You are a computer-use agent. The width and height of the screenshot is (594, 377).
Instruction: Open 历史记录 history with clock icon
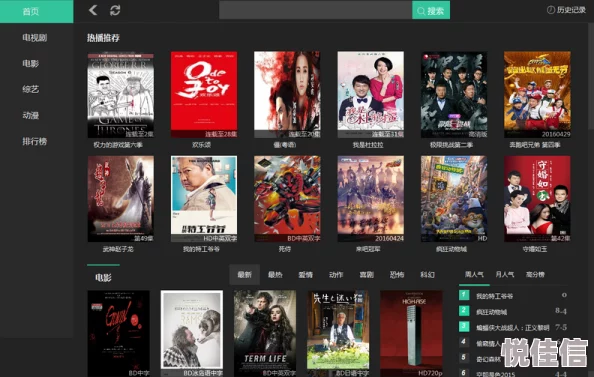(x=566, y=10)
